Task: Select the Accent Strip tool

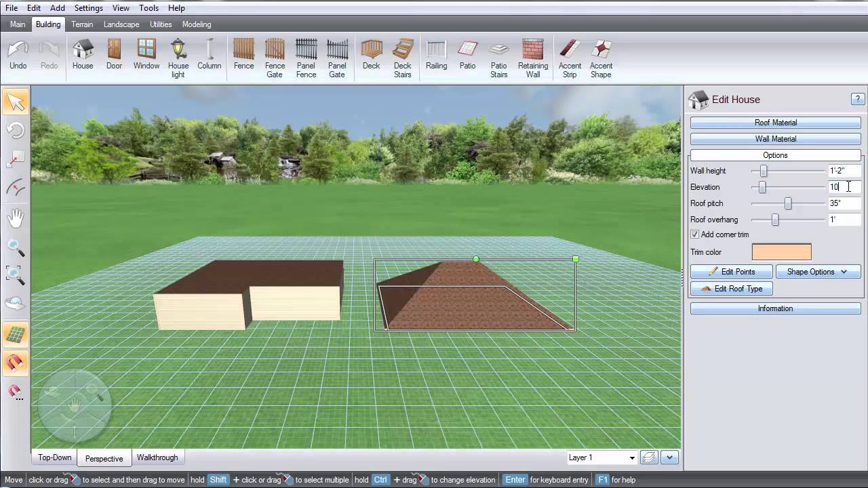Action: tap(570, 58)
